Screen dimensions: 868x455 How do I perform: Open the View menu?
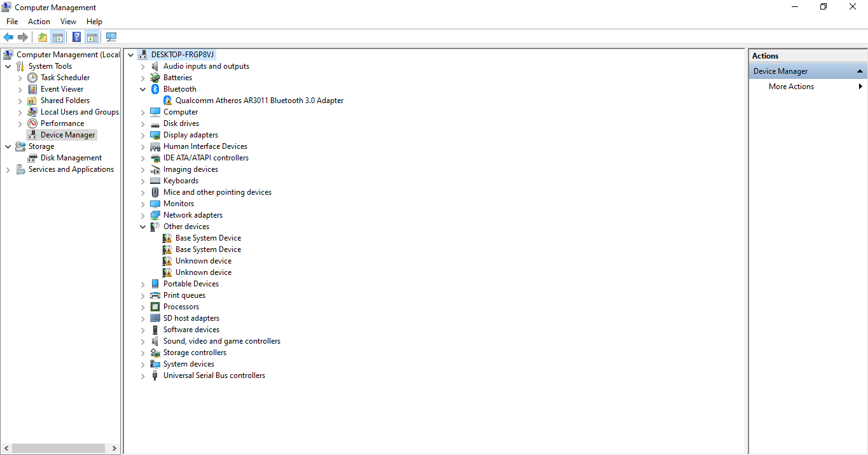coord(68,22)
